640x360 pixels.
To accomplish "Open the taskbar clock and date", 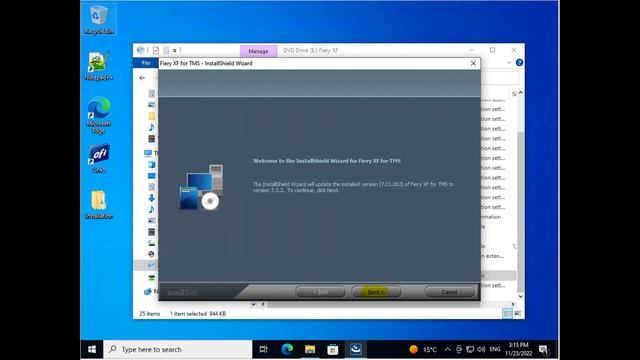I will pos(518,349).
